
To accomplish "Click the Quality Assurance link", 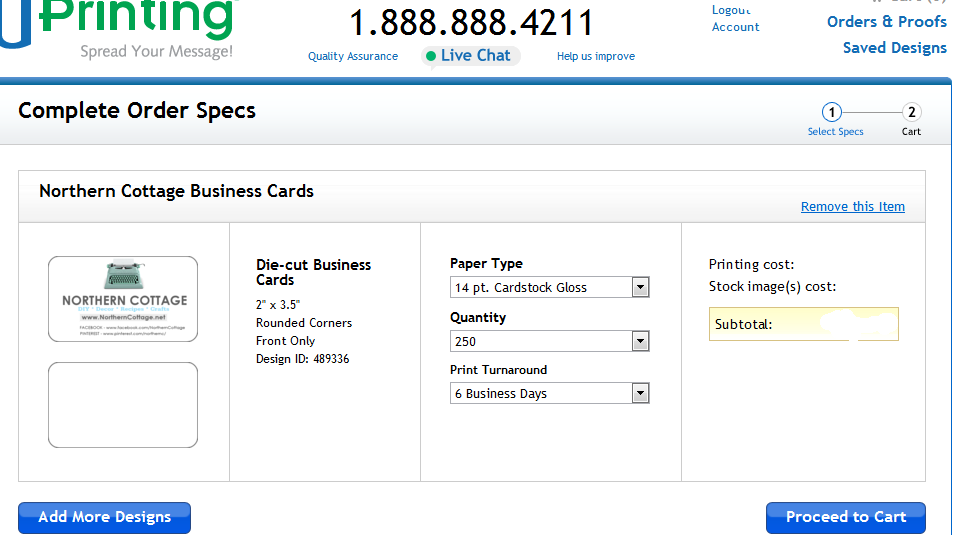I will (353, 56).
